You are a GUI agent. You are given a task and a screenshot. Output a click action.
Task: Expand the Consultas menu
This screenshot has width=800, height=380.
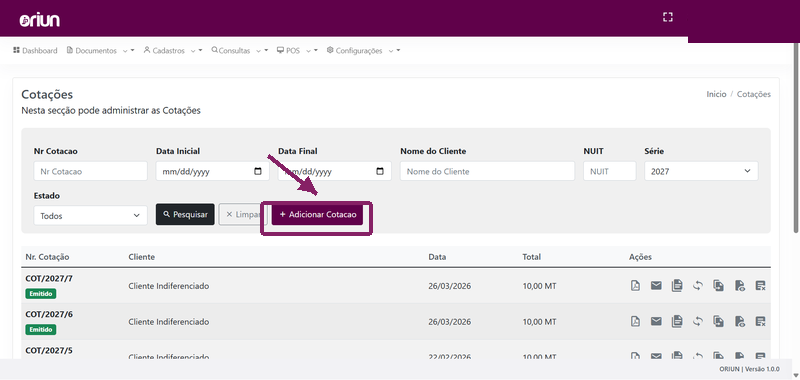tap(240, 50)
